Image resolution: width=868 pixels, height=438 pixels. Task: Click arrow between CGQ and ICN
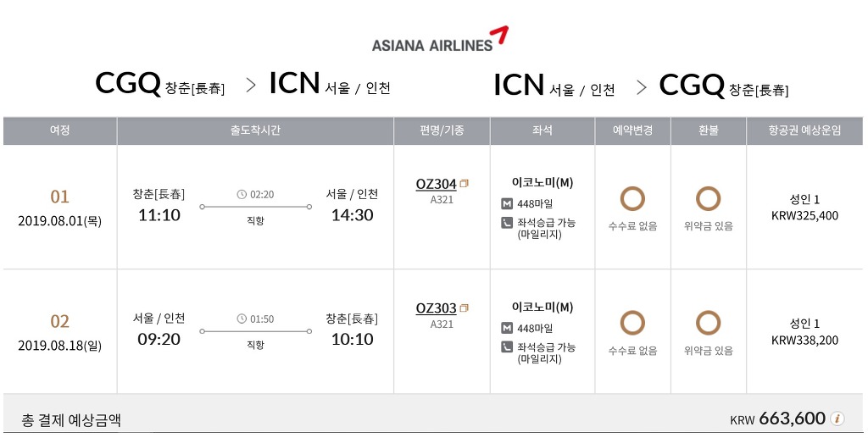pyautogui.click(x=250, y=85)
